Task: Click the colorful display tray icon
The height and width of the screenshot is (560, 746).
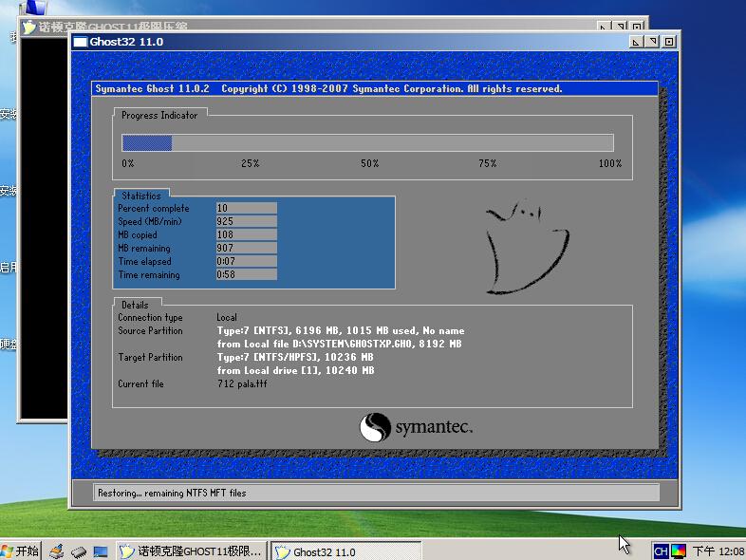Action: coord(678,551)
